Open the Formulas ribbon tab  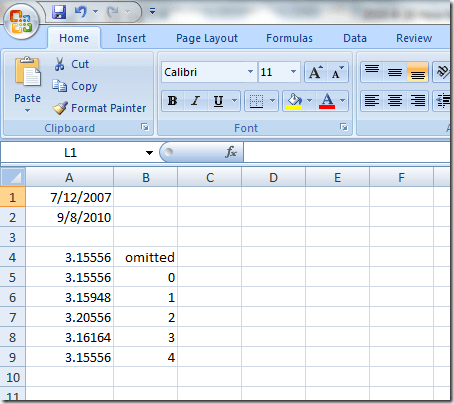[x=289, y=38]
